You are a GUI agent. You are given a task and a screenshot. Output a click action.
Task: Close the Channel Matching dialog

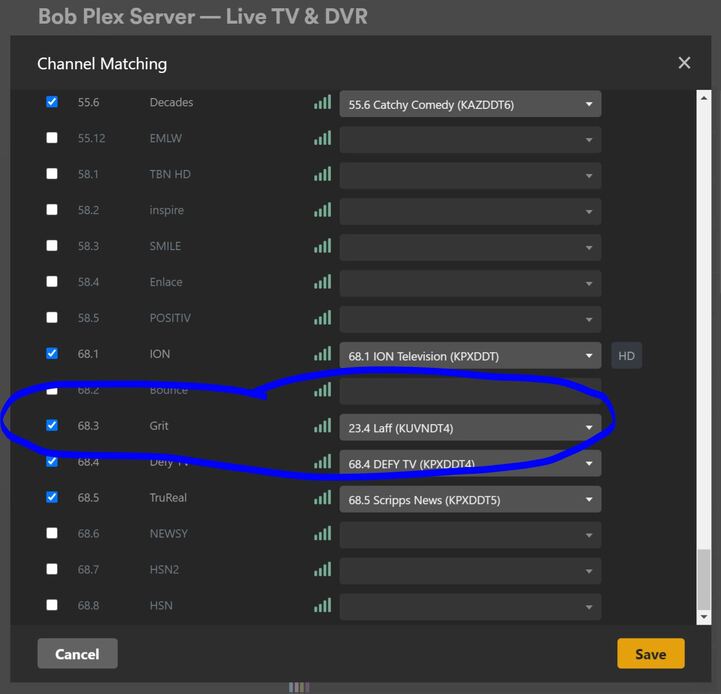pos(684,63)
